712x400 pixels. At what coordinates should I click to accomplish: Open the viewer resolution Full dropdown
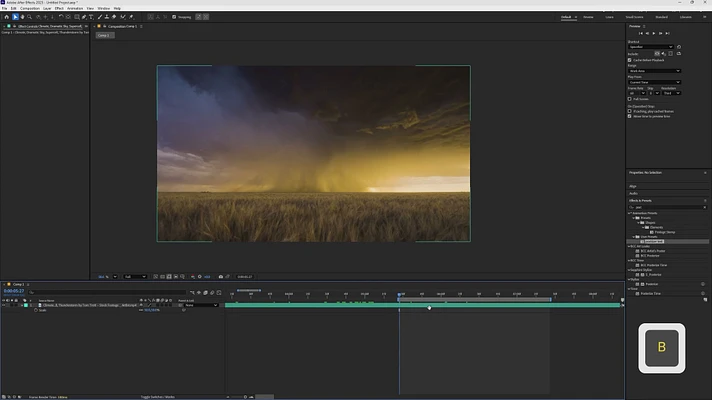(135, 277)
